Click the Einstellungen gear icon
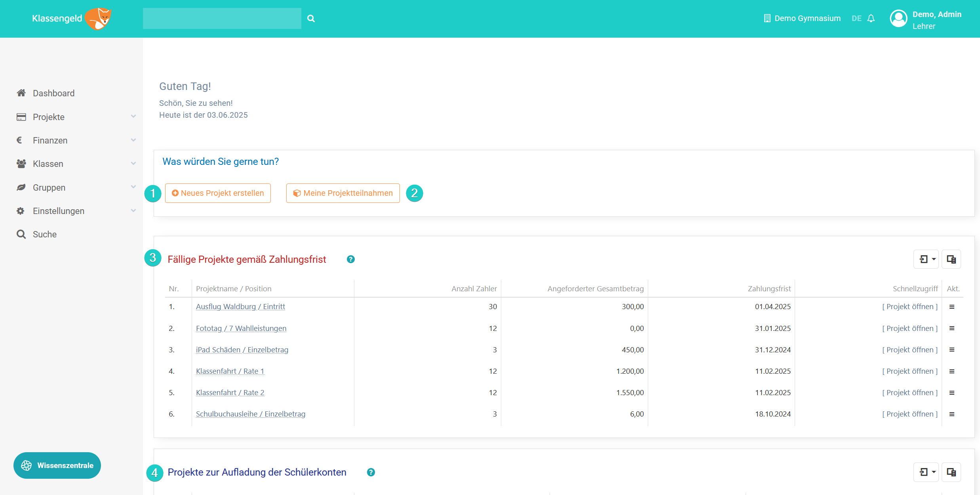The height and width of the screenshot is (495, 980). tap(21, 211)
